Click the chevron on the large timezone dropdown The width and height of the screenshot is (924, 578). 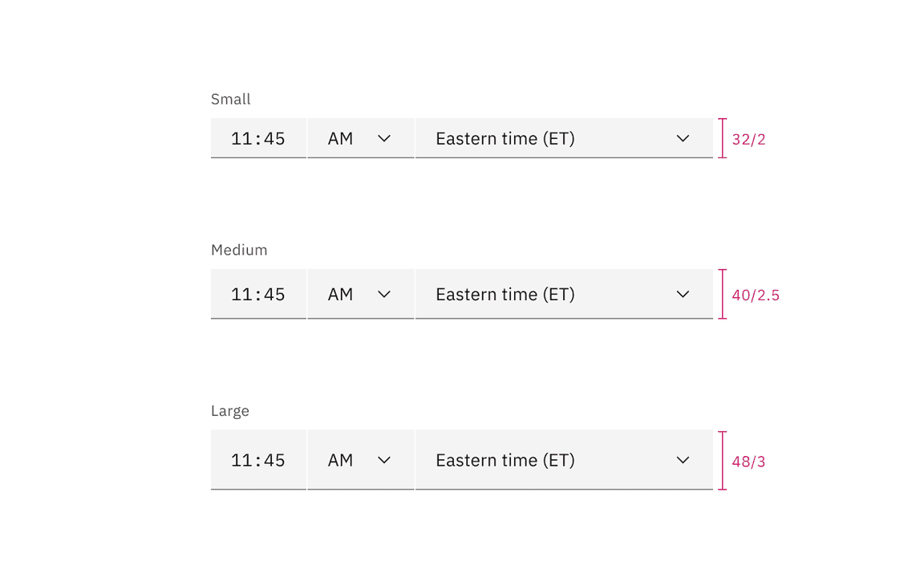click(x=683, y=459)
